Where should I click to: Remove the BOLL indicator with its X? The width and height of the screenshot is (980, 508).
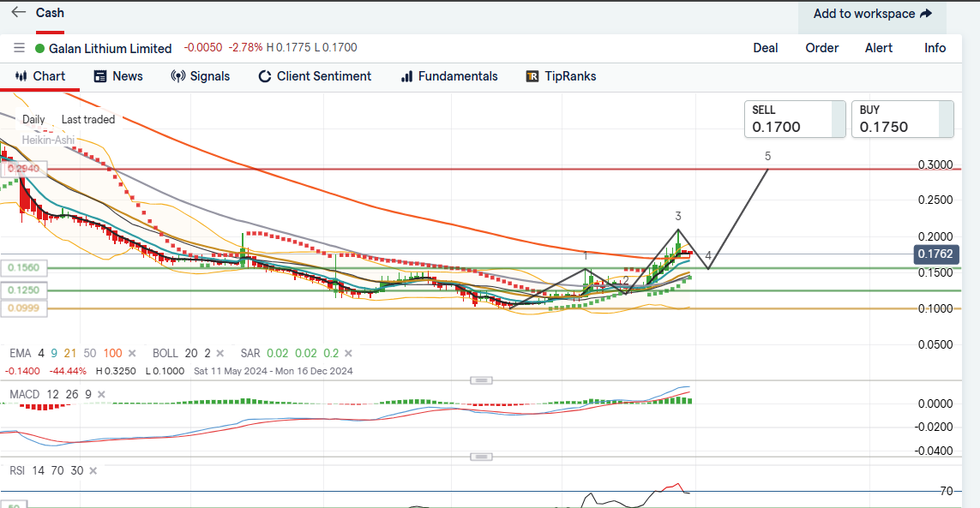(219, 353)
